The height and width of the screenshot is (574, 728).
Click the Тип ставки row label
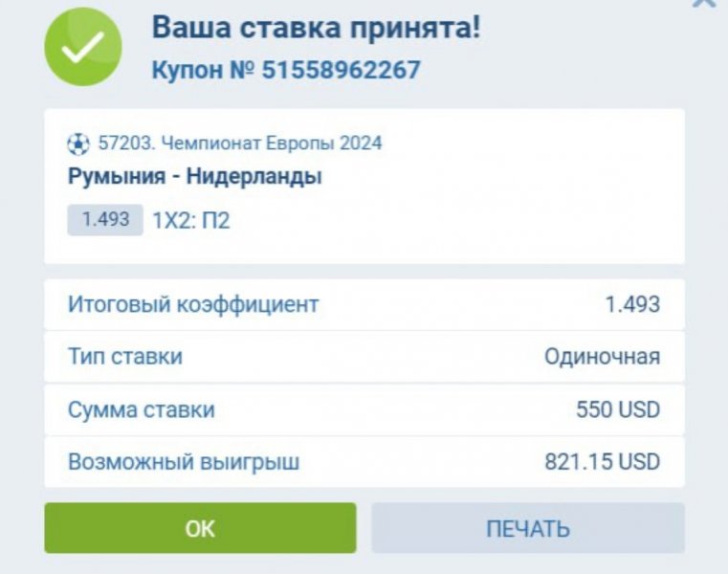(125, 358)
